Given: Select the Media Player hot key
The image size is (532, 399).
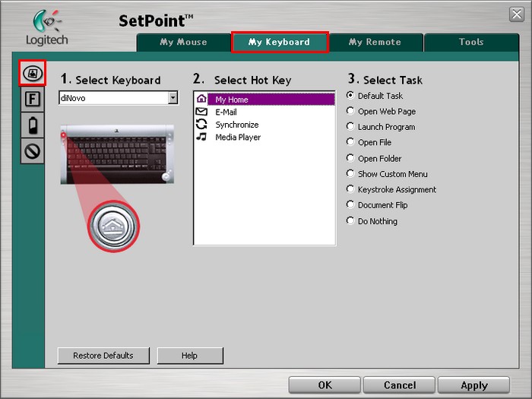Looking at the screenshot, I should (237, 138).
